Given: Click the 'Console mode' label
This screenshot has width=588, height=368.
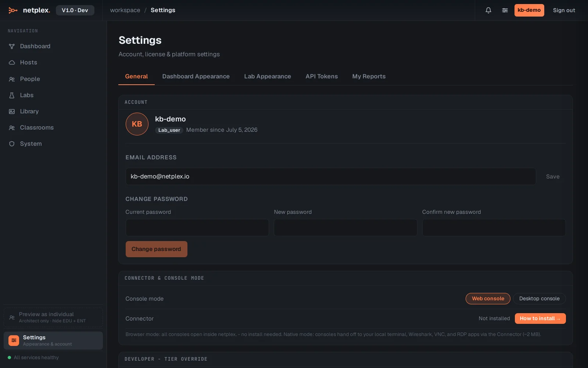Looking at the screenshot, I should (x=144, y=299).
